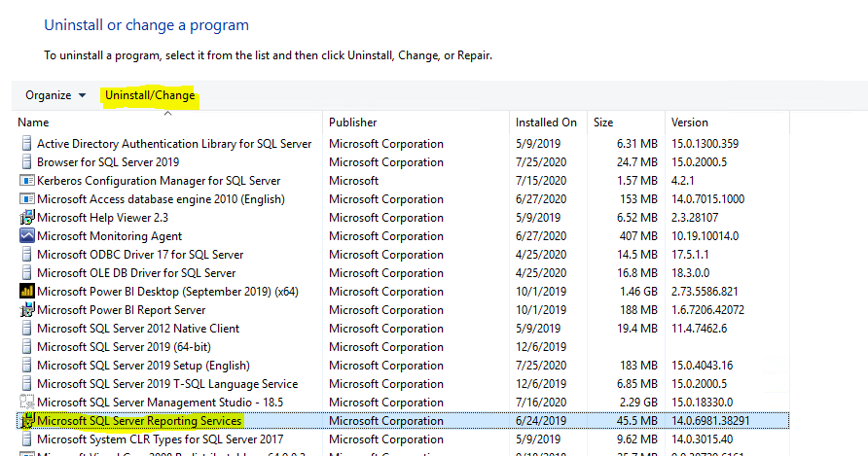Click version 17.5.1.1 cell
This screenshot has height=456, width=868.
pyautogui.click(x=690, y=255)
